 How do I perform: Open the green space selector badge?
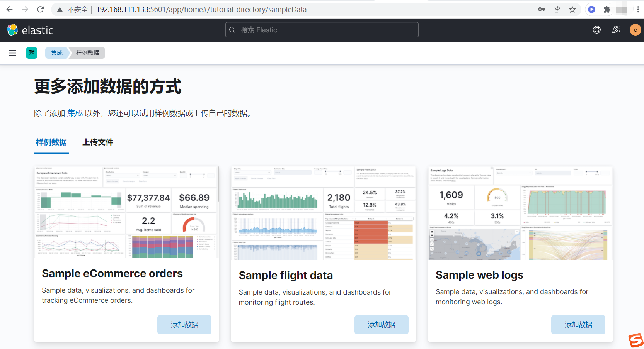coord(32,53)
